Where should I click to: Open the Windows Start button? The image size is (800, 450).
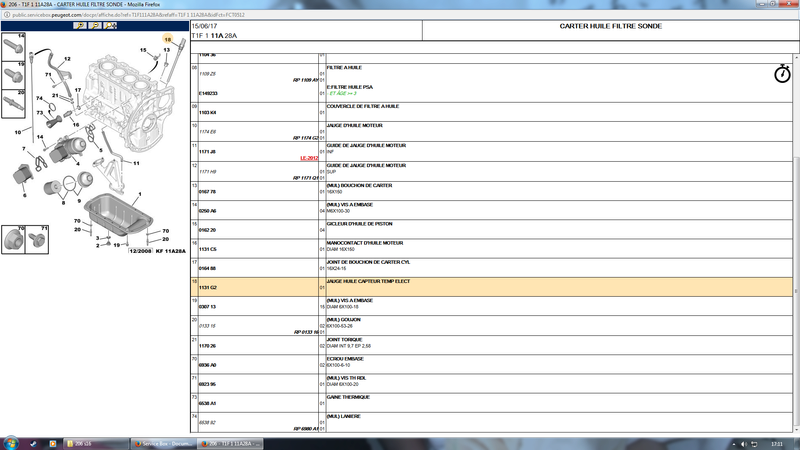[x=11, y=443]
